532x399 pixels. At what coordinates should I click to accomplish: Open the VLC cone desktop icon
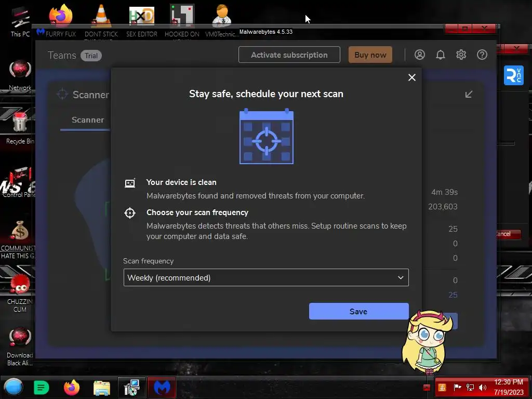click(101, 20)
